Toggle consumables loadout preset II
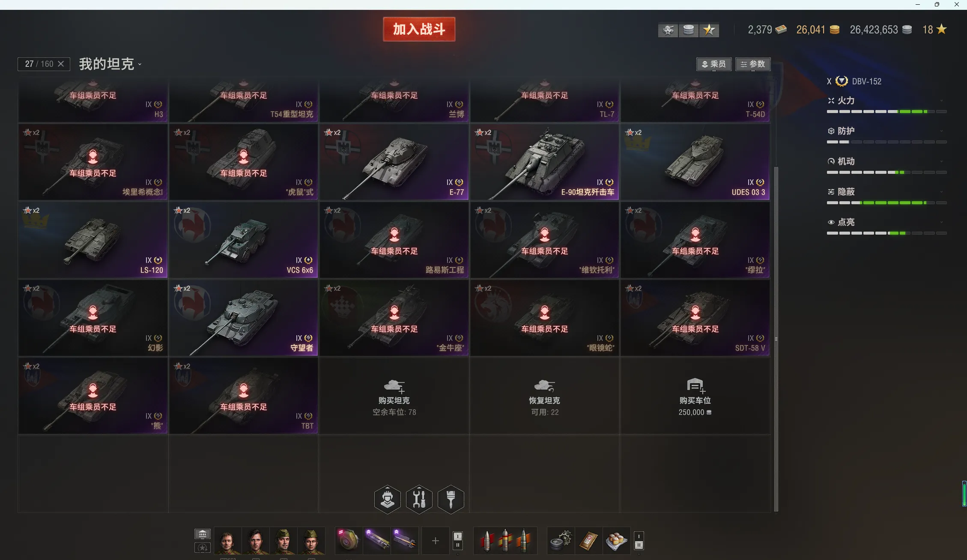Image resolution: width=967 pixels, height=560 pixels. coord(639,545)
